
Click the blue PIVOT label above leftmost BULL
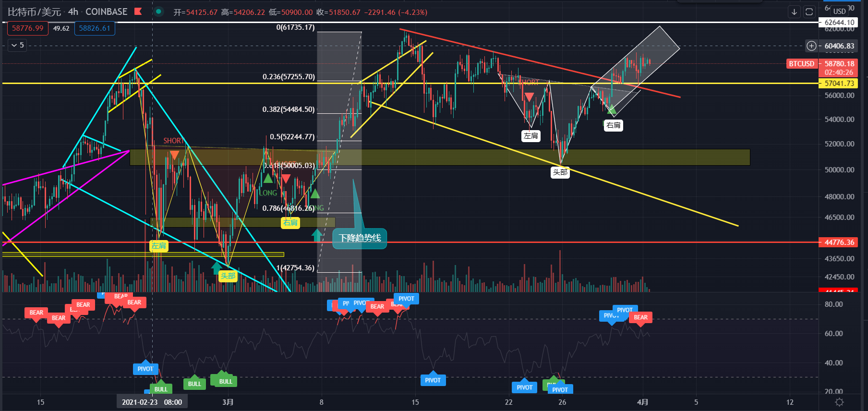[145, 369]
